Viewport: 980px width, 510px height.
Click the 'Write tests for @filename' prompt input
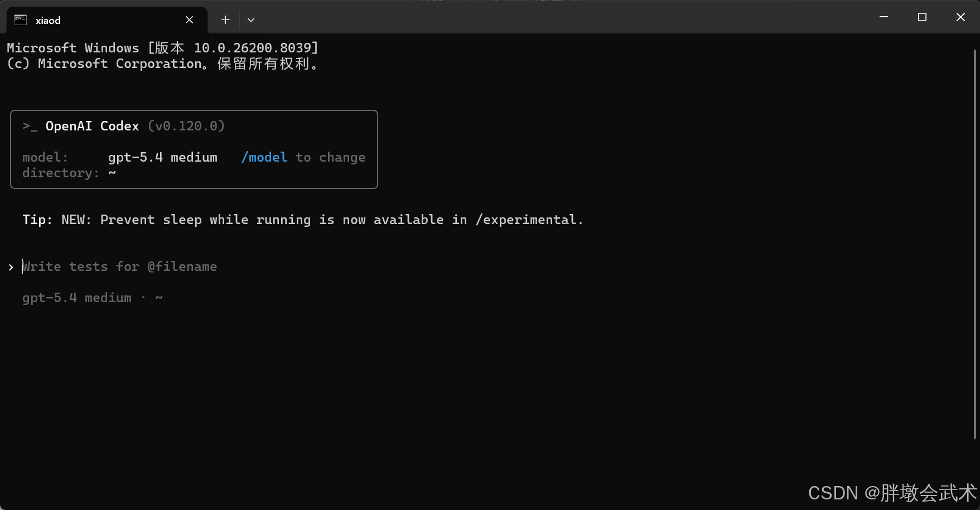120,266
